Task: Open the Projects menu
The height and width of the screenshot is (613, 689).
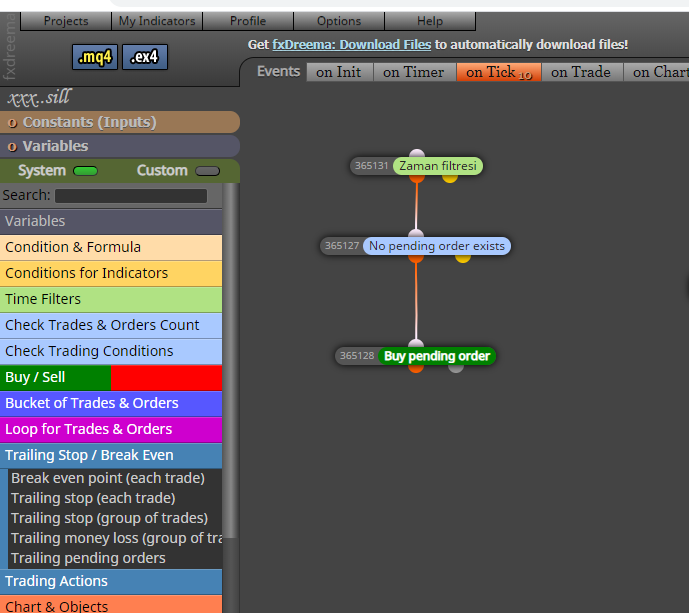Action: (x=66, y=21)
